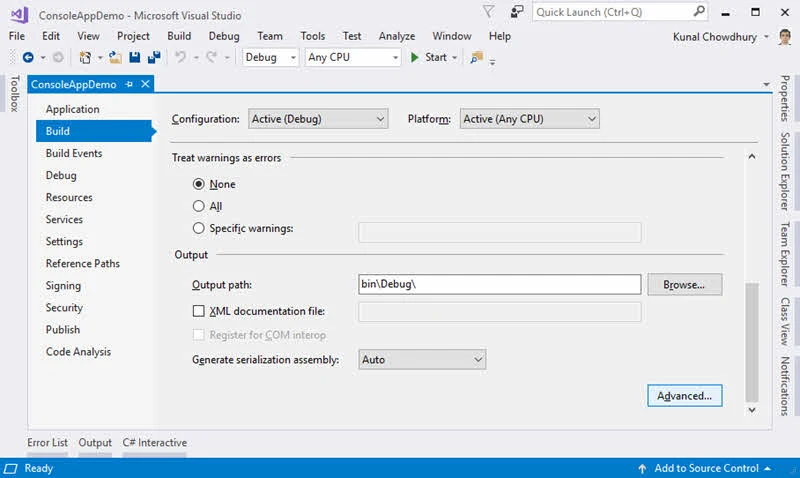Image resolution: width=800 pixels, height=478 pixels.
Task: Open the Build menu
Action: (x=179, y=36)
